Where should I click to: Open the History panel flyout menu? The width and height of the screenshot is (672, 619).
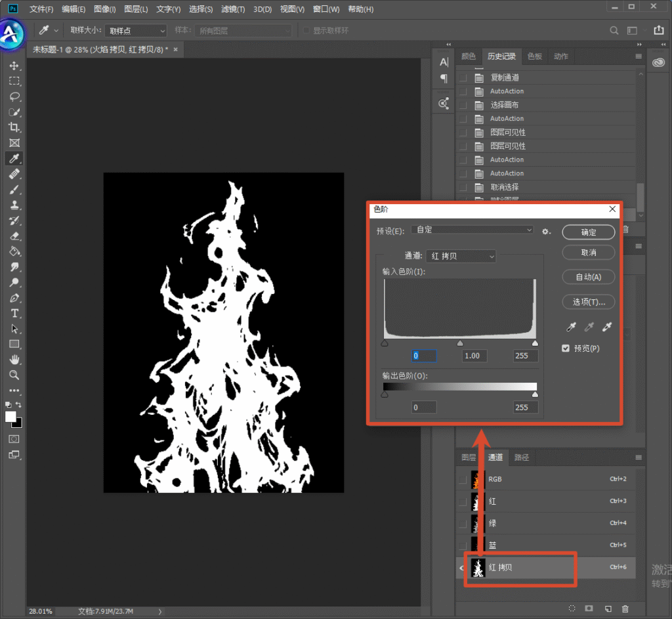click(638, 56)
